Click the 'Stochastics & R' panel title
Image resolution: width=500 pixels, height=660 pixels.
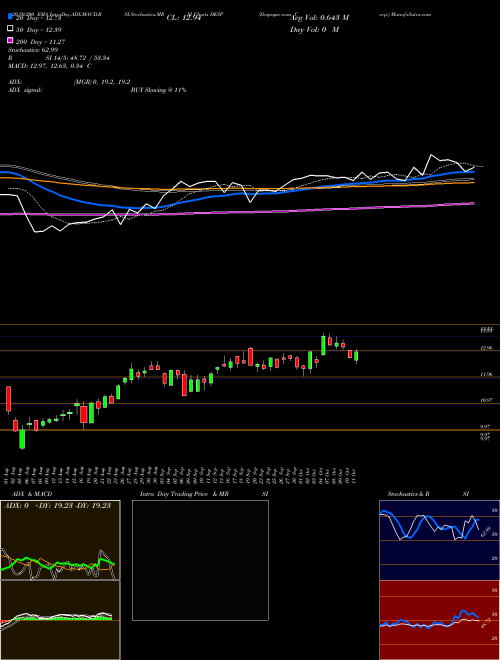[x=409, y=494]
